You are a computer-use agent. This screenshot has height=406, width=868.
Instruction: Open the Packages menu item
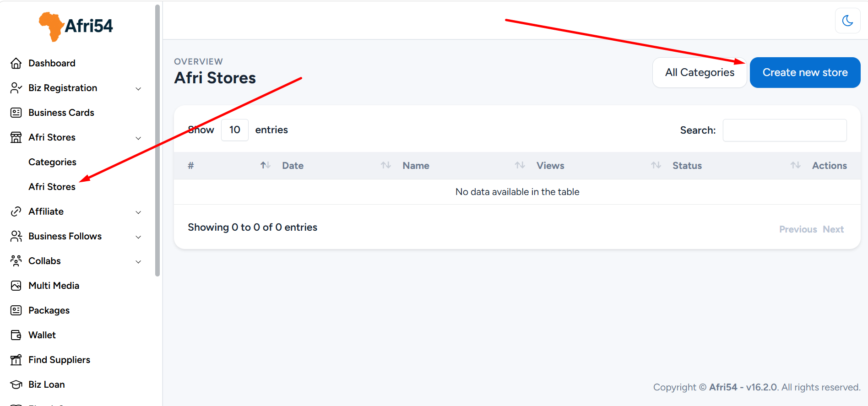pyautogui.click(x=49, y=310)
